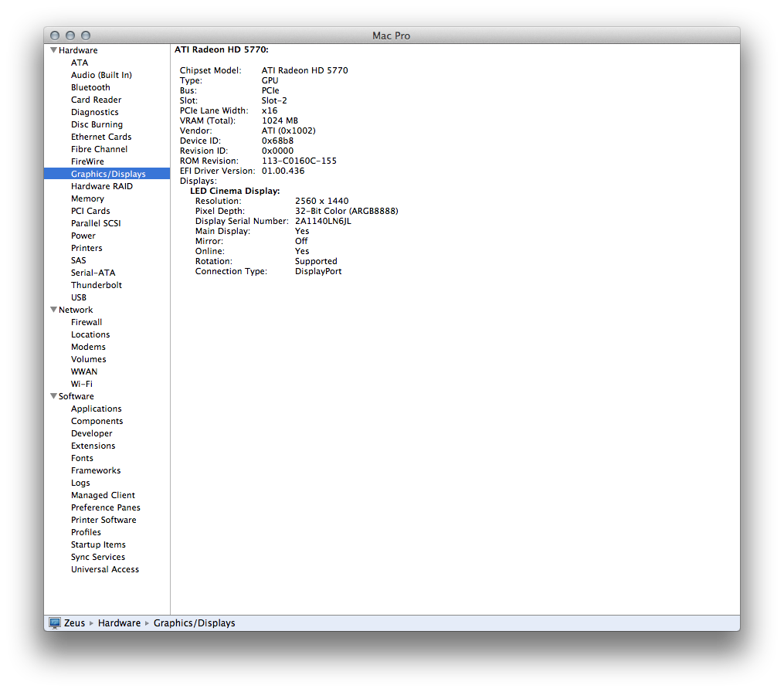
Task: Click the Zeus computer icon in path bar
Action: click(x=55, y=623)
